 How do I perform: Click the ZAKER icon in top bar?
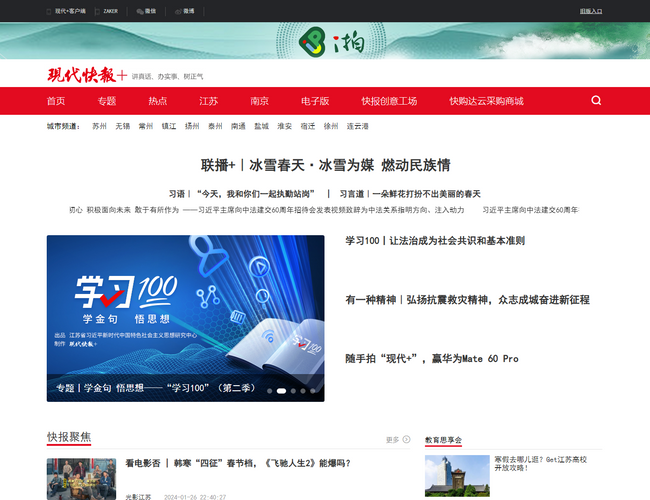coord(98,11)
